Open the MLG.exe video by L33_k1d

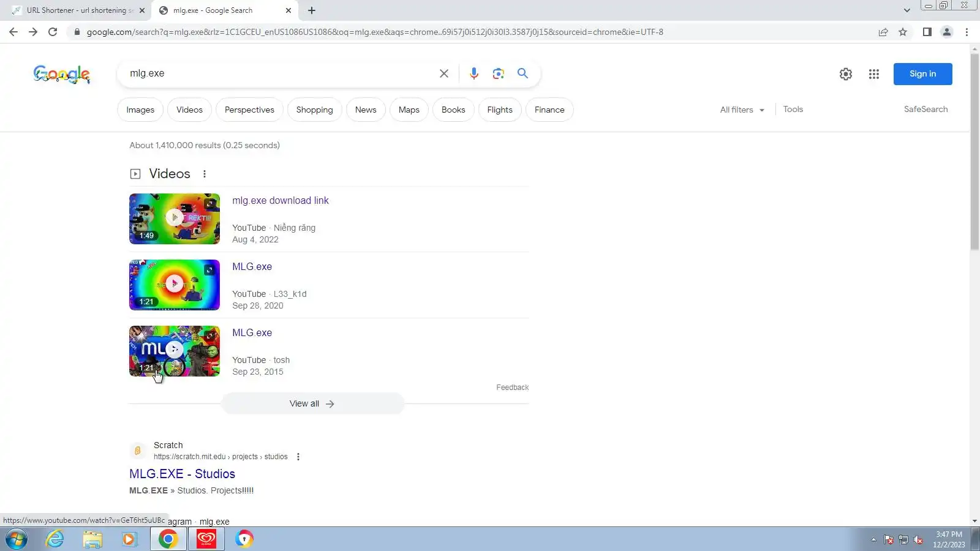pos(252,266)
